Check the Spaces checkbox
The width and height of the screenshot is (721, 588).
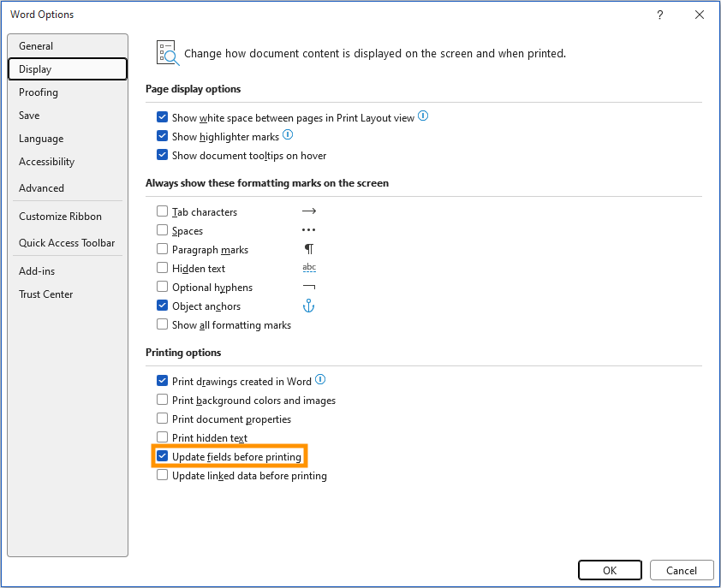pos(162,230)
